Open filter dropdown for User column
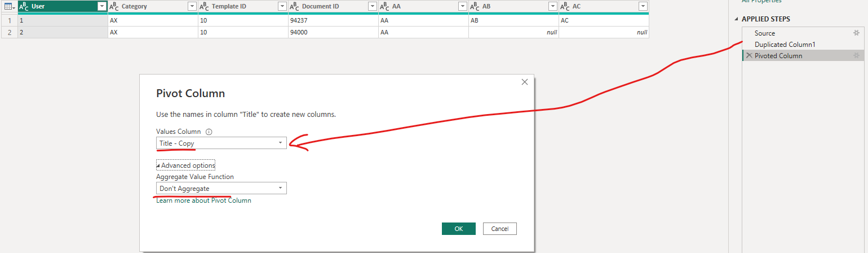The image size is (868, 253). click(101, 6)
